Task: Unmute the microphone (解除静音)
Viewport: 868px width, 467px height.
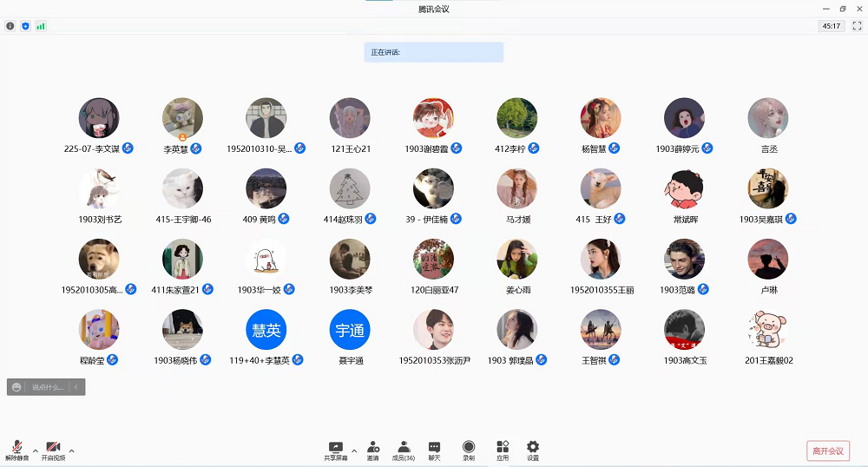Action: click(16, 448)
